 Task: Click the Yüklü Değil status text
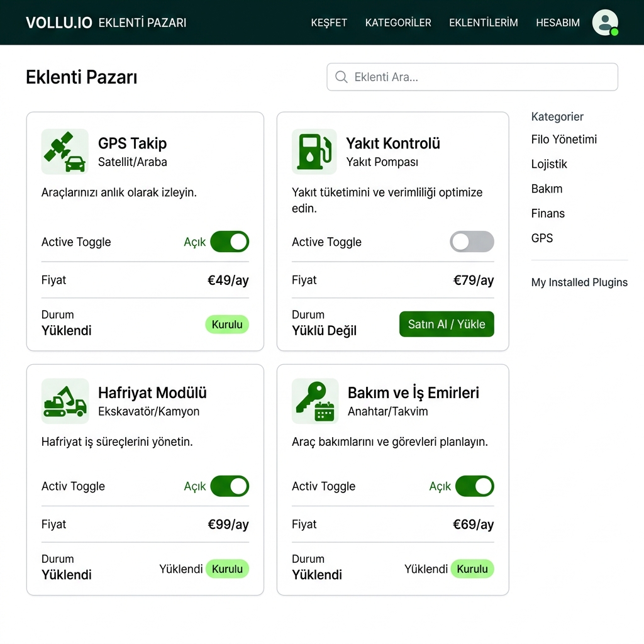point(324,331)
